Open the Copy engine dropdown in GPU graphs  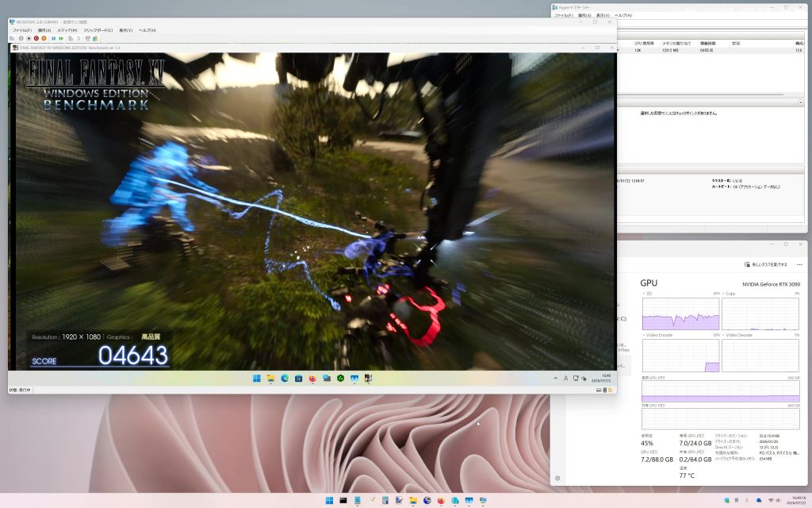click(x=729, y=294)
